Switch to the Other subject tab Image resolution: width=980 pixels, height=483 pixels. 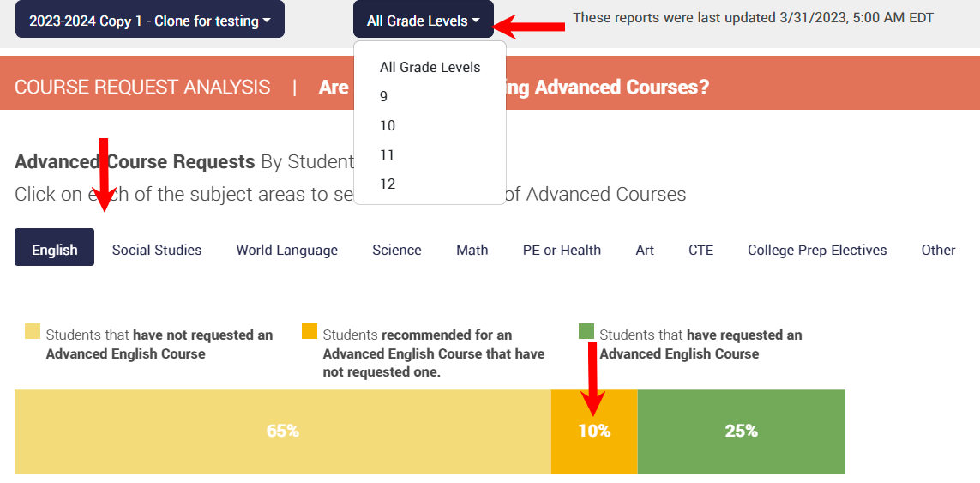938,250
